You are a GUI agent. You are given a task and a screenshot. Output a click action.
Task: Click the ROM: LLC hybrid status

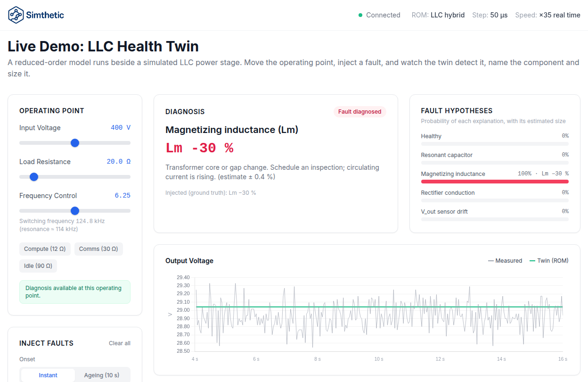point(438,15)
